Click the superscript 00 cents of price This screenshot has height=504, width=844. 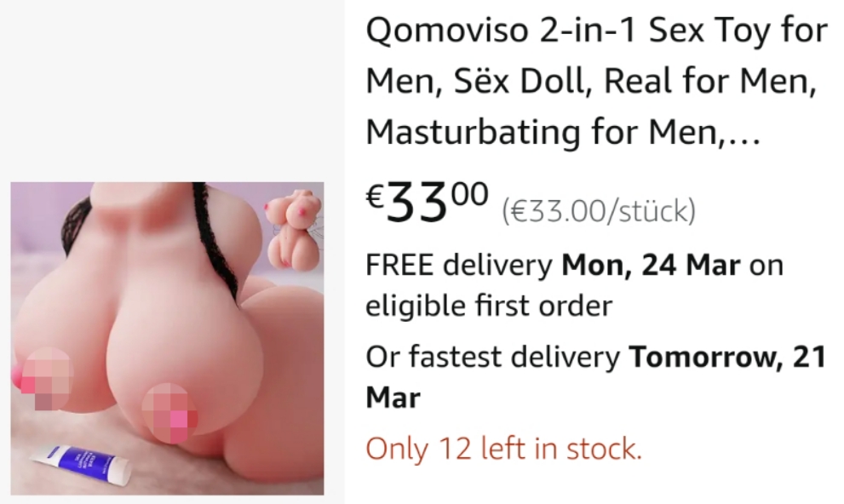469,193
